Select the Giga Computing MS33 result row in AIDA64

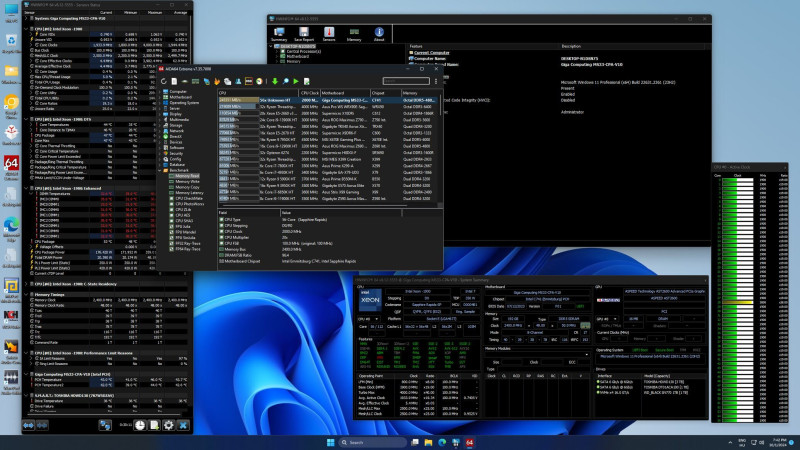pos(328,100)
